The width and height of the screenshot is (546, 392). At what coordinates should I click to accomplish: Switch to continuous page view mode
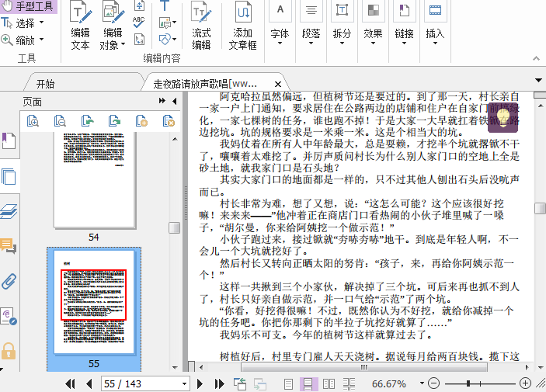pos(308,383)
